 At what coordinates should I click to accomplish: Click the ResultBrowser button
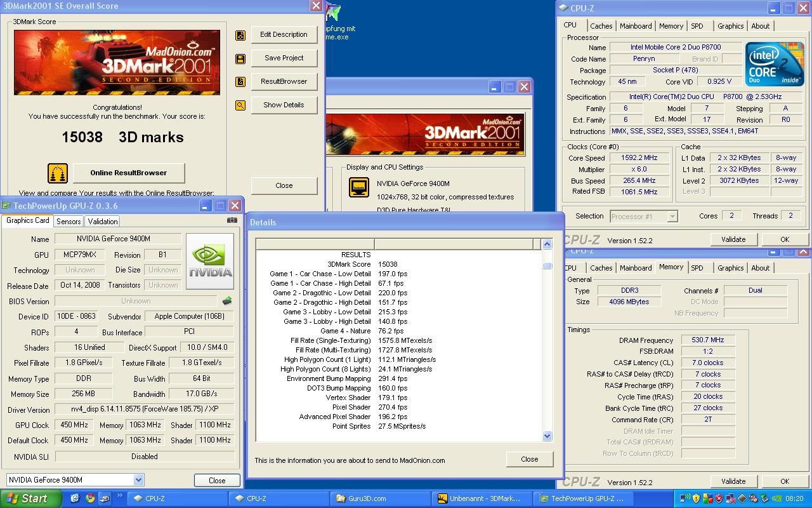coord(284,82)
